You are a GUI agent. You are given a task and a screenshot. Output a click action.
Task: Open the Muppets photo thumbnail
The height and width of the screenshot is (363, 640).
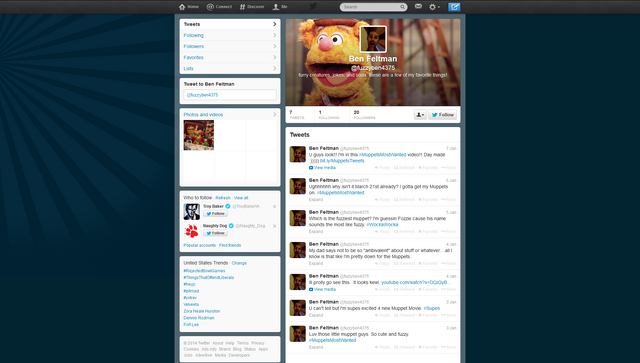[199, 135]
